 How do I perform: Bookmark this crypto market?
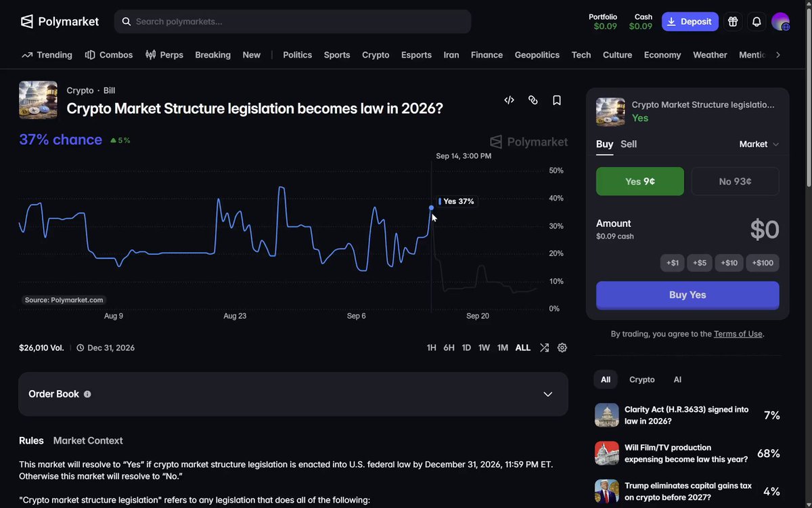557,100
